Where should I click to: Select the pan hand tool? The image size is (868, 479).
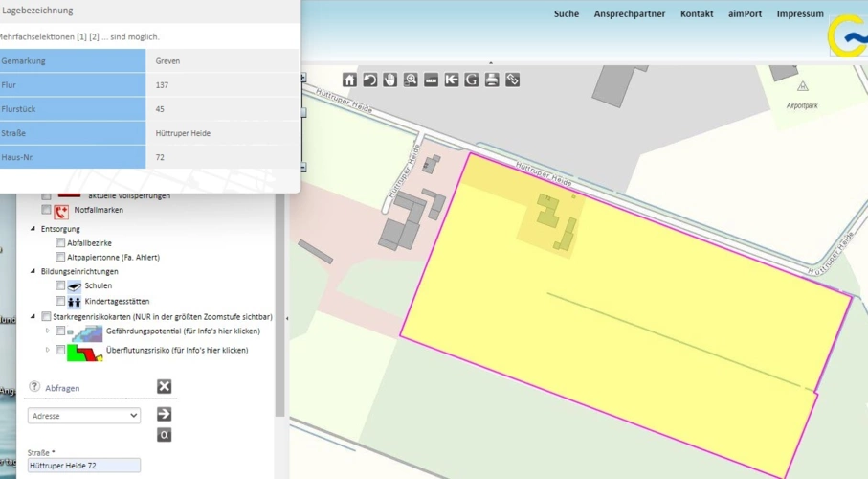coord(389,80)
